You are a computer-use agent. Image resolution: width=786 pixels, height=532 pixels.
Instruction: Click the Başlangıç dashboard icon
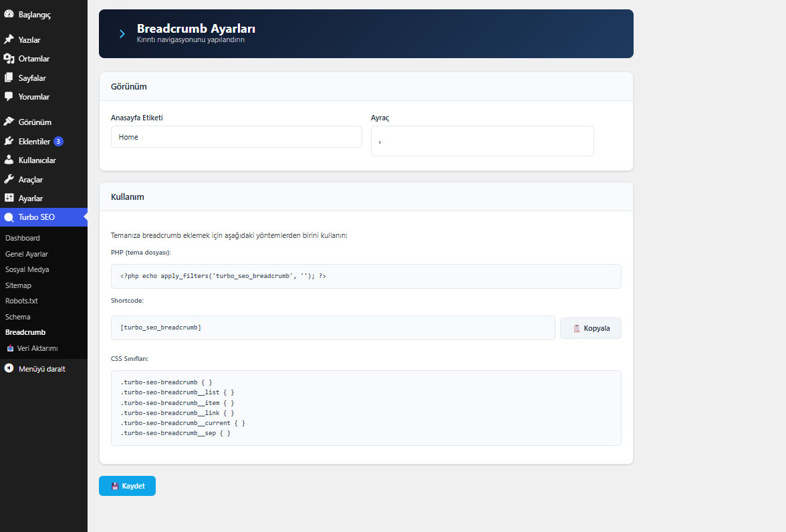click(9, 14)
